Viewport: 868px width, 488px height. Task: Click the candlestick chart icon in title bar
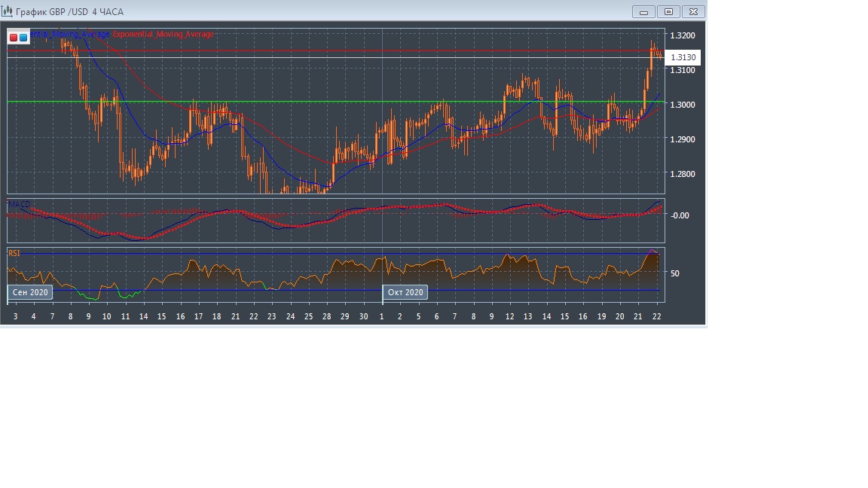pyautogui.click(x=8, y=11)
